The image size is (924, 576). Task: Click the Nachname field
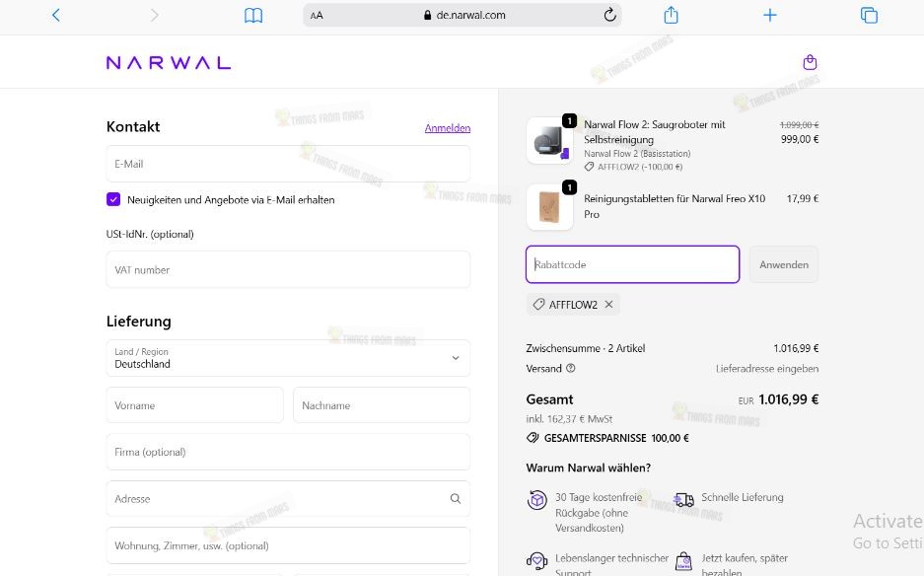(x=382, y=405)
